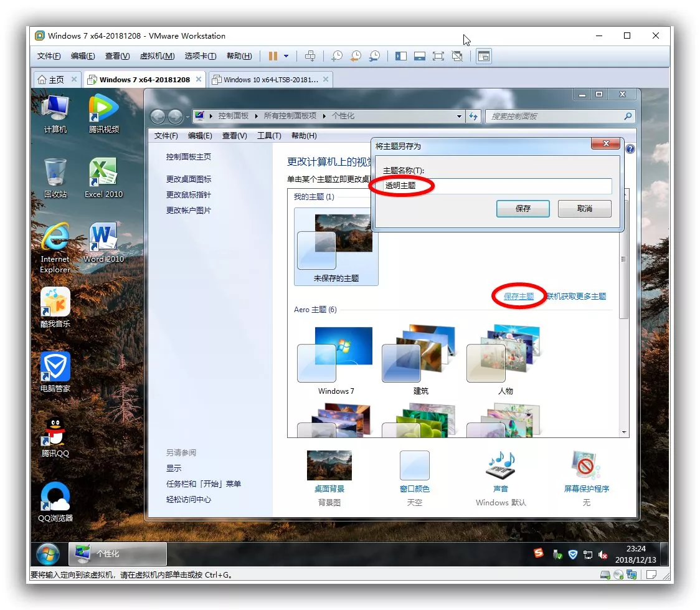Select Word 2010 desktop icon
The image size is (700, 610).
pos(103,242)
